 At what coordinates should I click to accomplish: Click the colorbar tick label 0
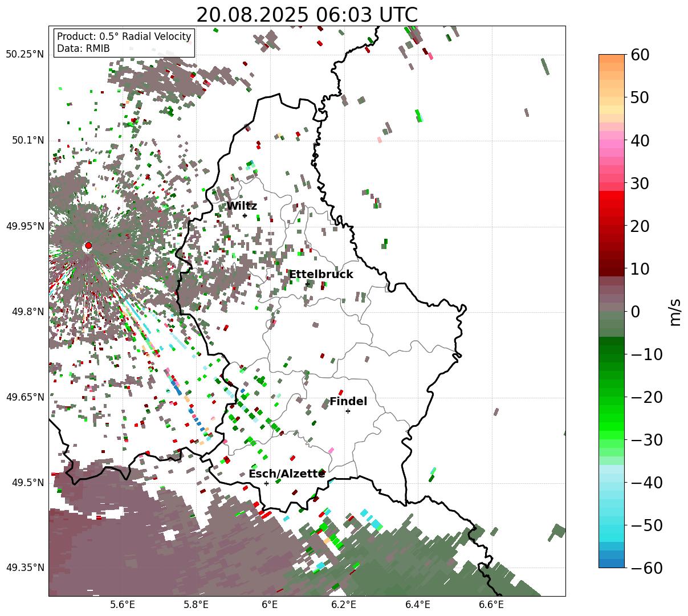(x=636, y=312)
